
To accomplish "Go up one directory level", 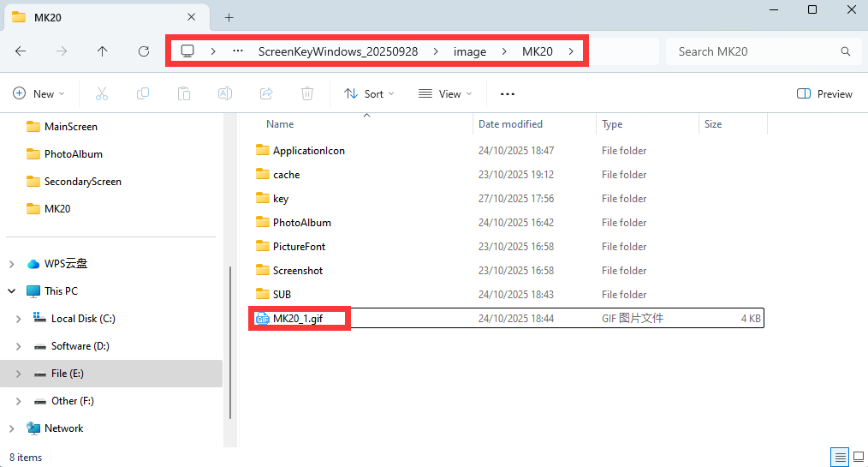I will click(103, 51).
